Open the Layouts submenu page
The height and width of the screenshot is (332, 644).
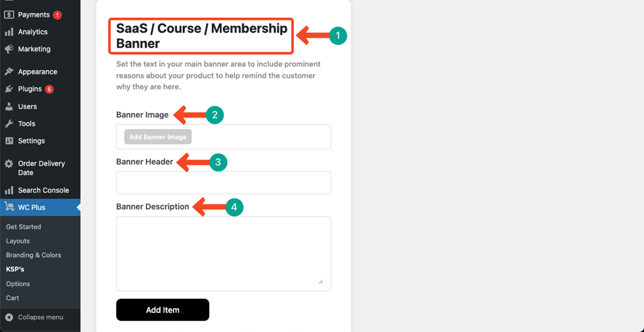pos(18,241)
